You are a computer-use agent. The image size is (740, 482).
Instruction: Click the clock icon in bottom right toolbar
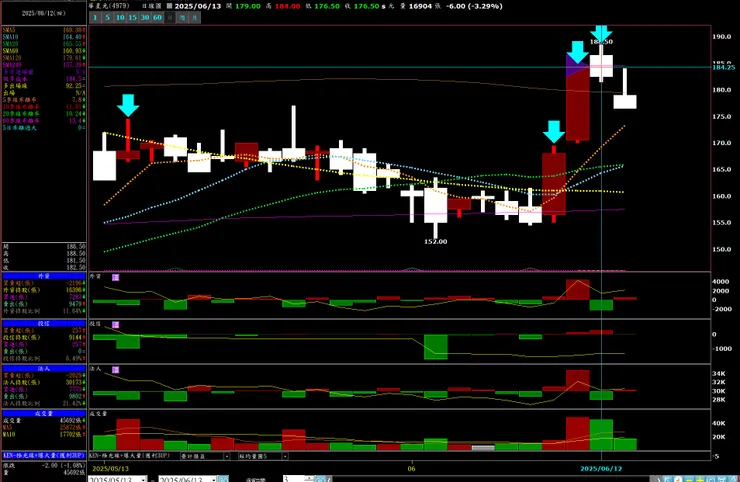pyautogui.click(x=678, y=479)
